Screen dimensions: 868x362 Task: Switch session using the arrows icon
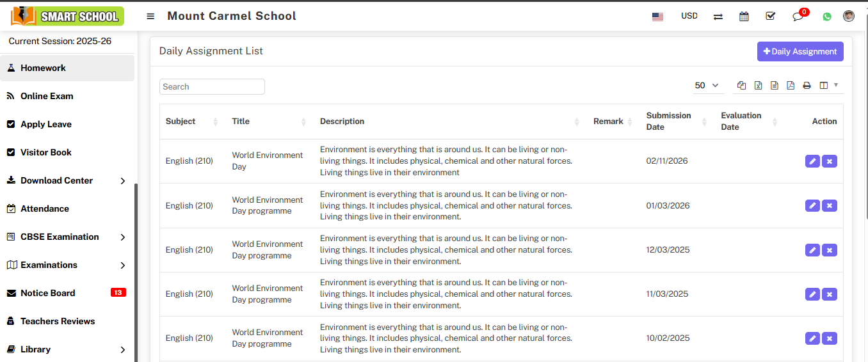(718, 17)
